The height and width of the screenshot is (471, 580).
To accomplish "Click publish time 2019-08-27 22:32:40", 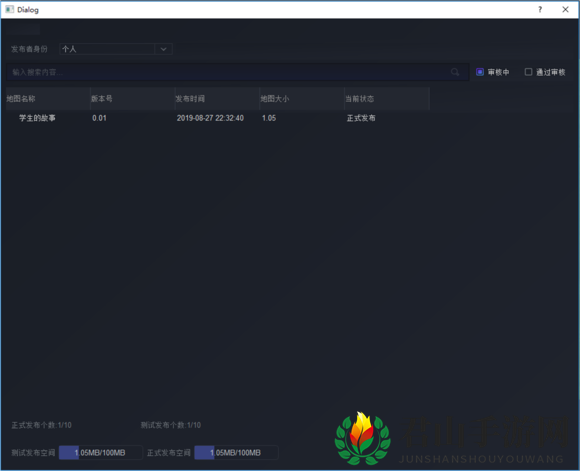I will [210, 118].
